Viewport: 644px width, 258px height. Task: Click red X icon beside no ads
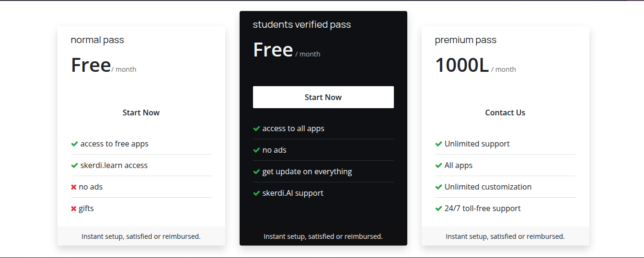tap(74, 187)
